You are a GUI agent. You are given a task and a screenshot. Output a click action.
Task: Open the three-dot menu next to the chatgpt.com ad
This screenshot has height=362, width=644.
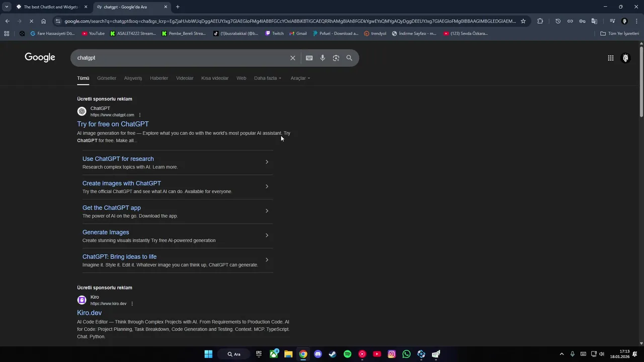pyautogui.click(x=140, y=115)
